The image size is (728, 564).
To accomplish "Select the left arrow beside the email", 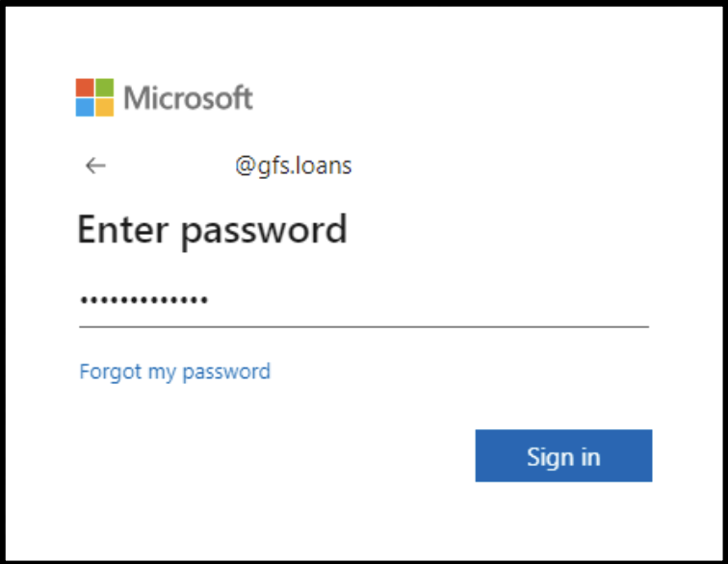I will 94,166.
